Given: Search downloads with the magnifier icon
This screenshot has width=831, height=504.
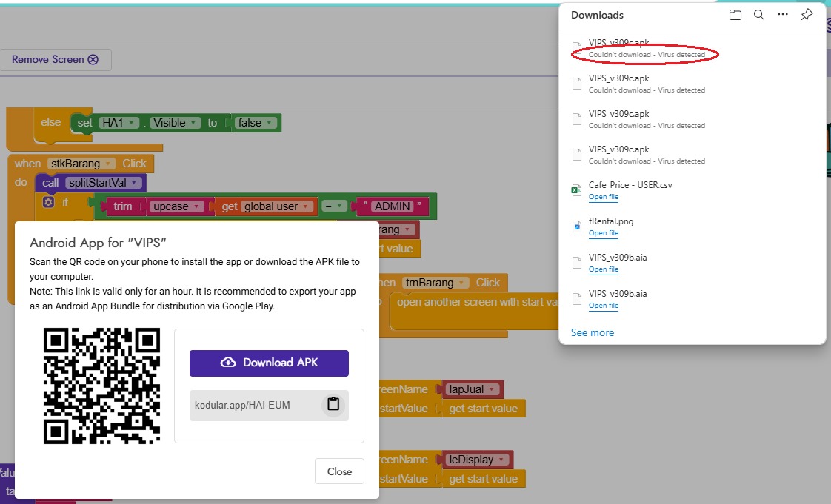Looking at the screenshot, I should coord(759,15).
